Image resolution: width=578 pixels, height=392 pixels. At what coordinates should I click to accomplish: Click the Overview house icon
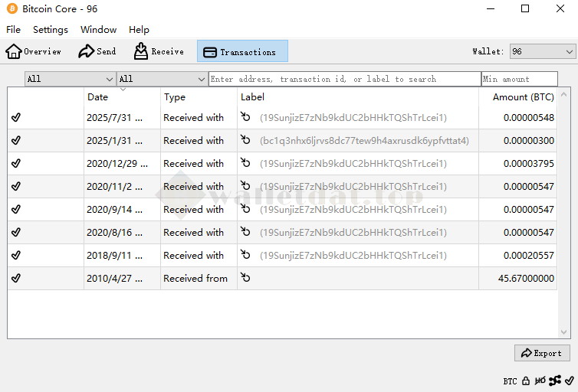(x=14, y=51)
